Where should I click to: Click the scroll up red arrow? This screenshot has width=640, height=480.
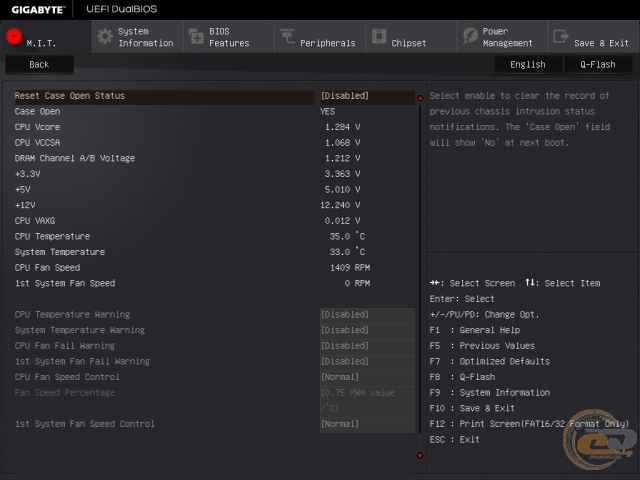[420, 98]
